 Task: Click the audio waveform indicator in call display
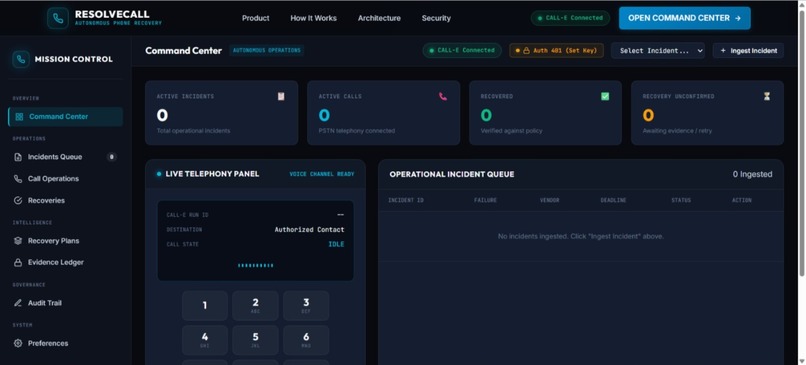[x=255, y=266]
